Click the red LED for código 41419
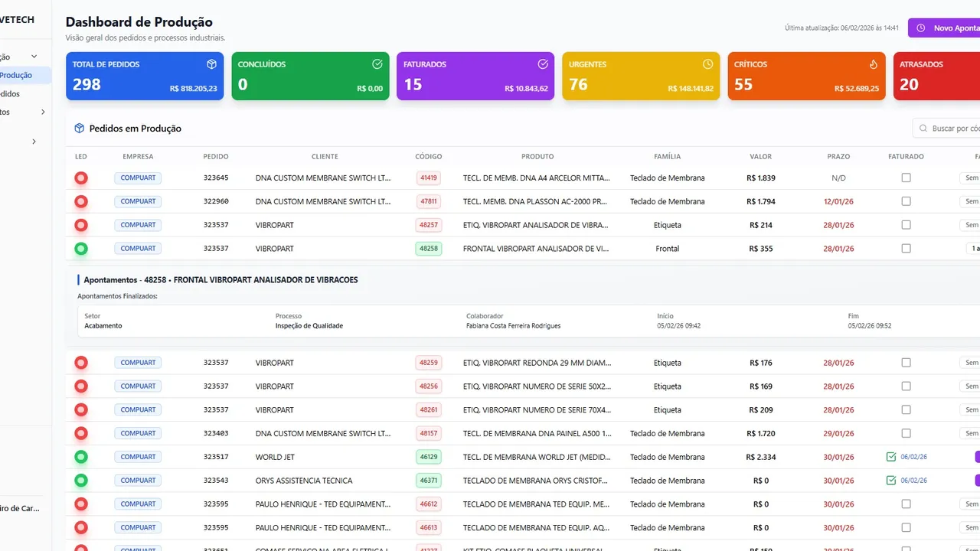Screen dimensions: 980x551 81,178
